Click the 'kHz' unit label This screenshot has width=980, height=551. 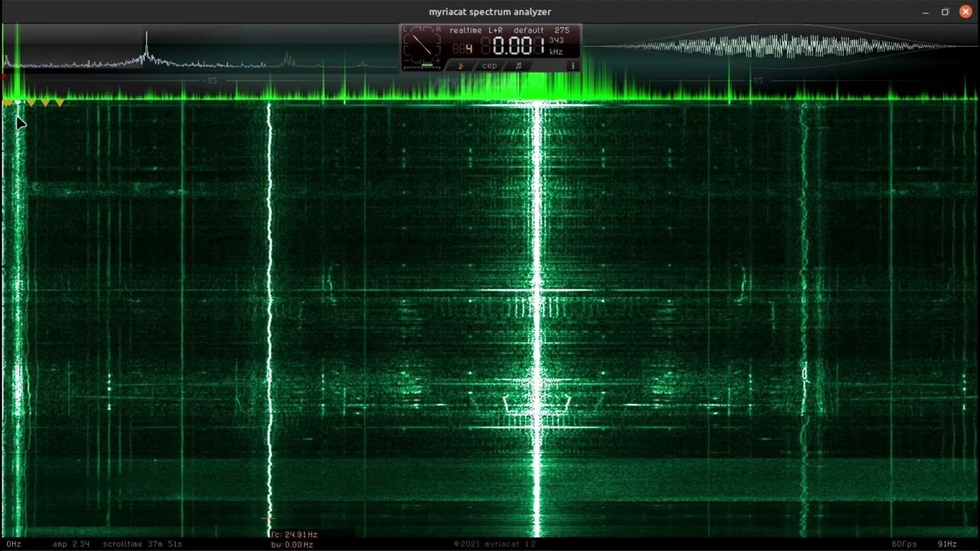point(556,52)
